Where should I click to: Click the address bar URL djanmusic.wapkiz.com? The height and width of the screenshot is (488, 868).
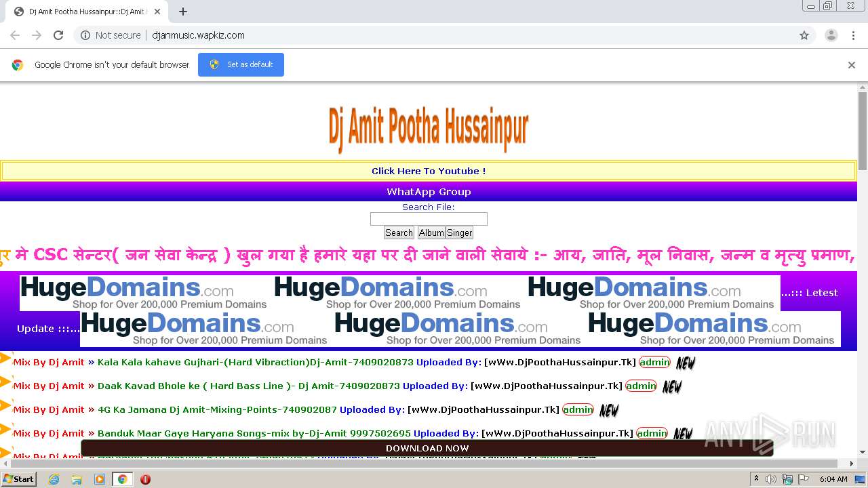tap(198, 35)
